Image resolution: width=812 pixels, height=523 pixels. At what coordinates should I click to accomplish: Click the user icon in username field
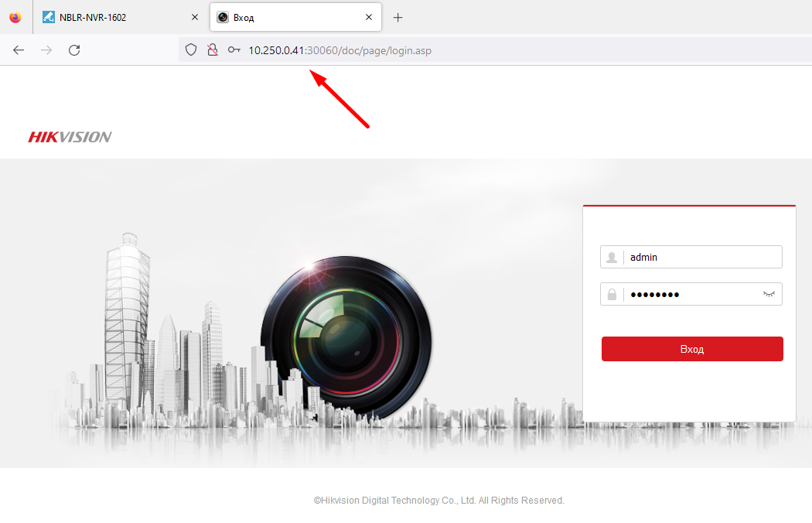(x=612, y=257)
